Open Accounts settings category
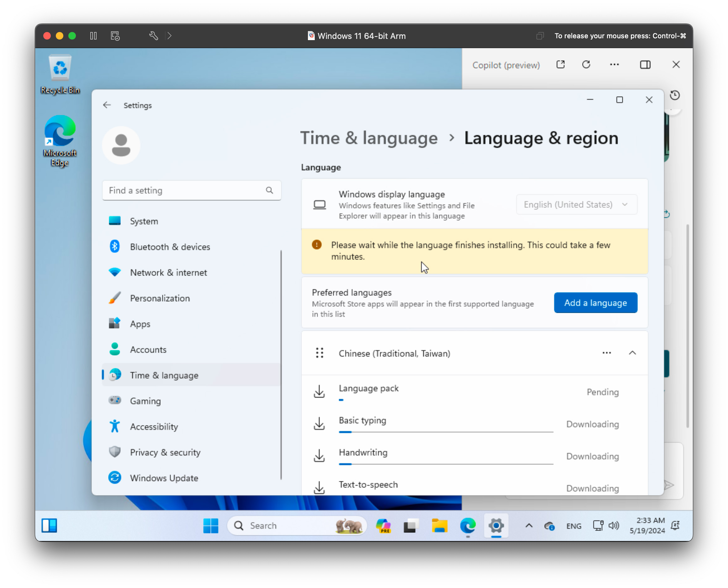Viewport: 728px width, 588px height. coord(191,350)
